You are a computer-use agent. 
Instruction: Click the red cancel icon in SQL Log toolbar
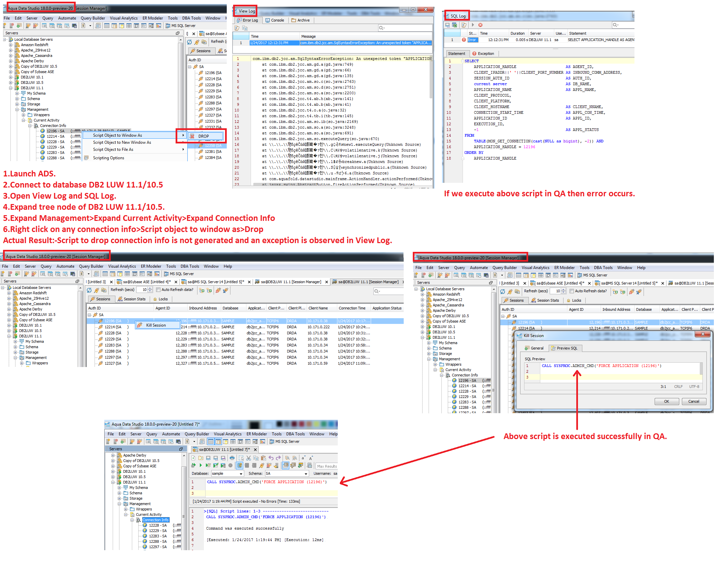(480, 25)
